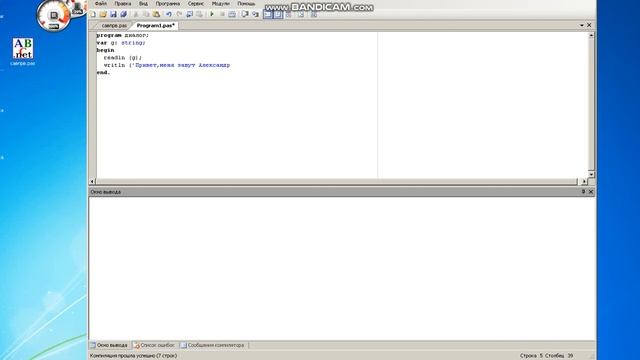Click the 'var g: string;' line
640x360 pixels.
[121, 43]
